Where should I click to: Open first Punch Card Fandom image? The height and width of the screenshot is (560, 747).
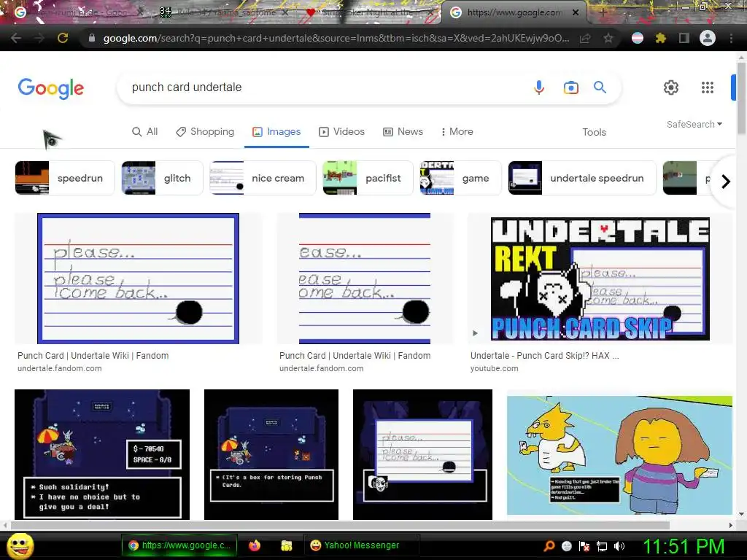tap(138, 279)
